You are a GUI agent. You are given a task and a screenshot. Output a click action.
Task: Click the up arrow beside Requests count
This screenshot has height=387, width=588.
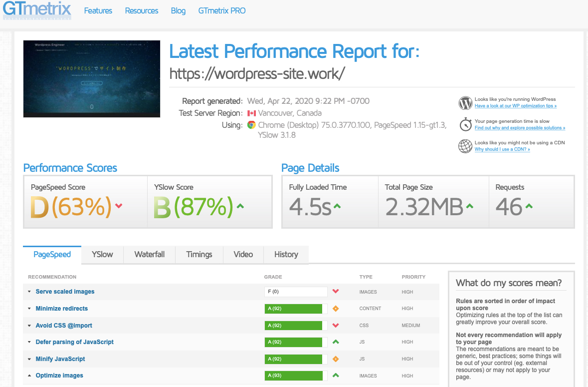(529, 206)
